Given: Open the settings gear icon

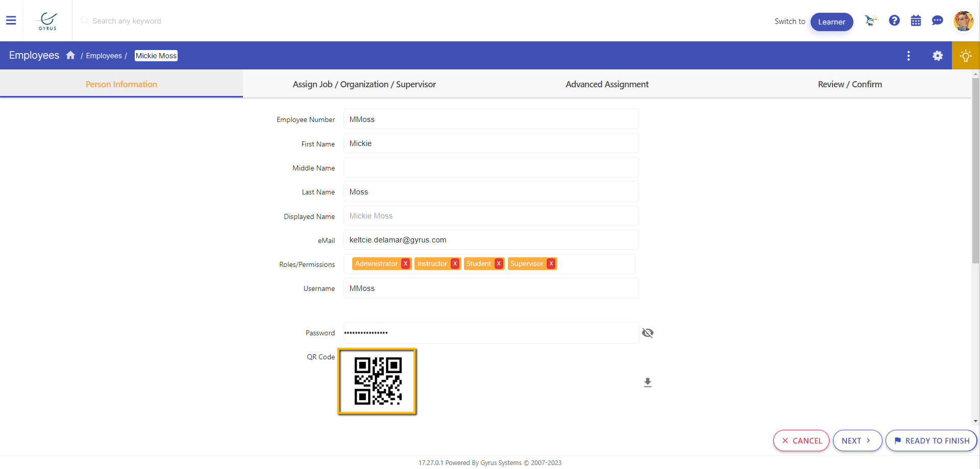Looking at the screenshot, I should [x=937, y=56].
